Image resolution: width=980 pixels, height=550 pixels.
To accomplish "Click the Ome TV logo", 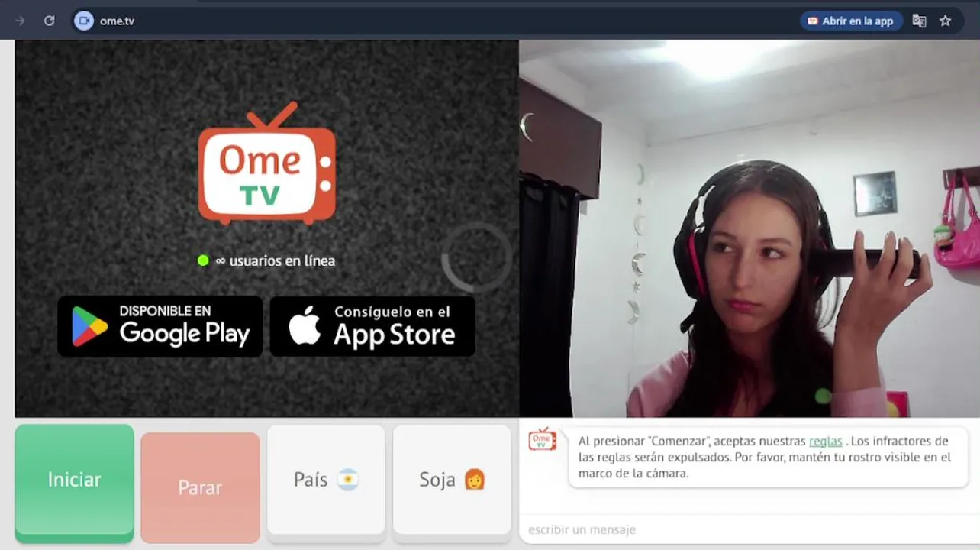I will coord(267,163).
